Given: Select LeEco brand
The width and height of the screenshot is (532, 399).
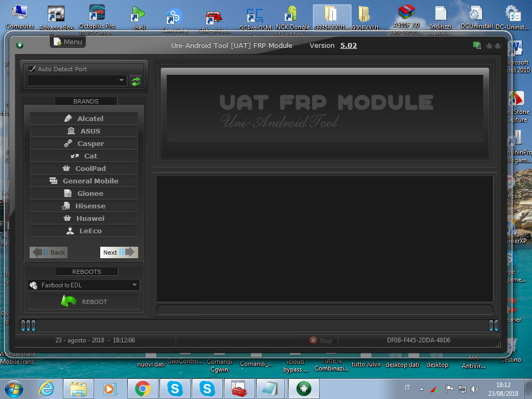Looking at the screenshot, I should (84, 231).
